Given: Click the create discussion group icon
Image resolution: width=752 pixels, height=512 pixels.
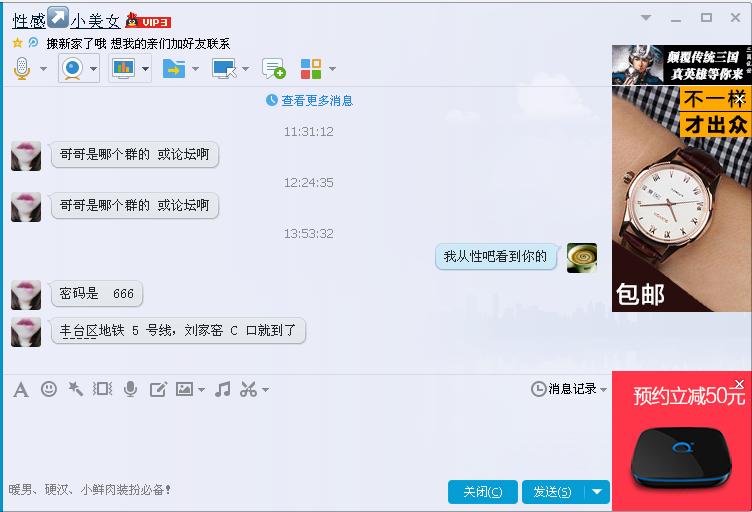Looking at the screenshot, I should pyautogui.click(x=273, y=69).
